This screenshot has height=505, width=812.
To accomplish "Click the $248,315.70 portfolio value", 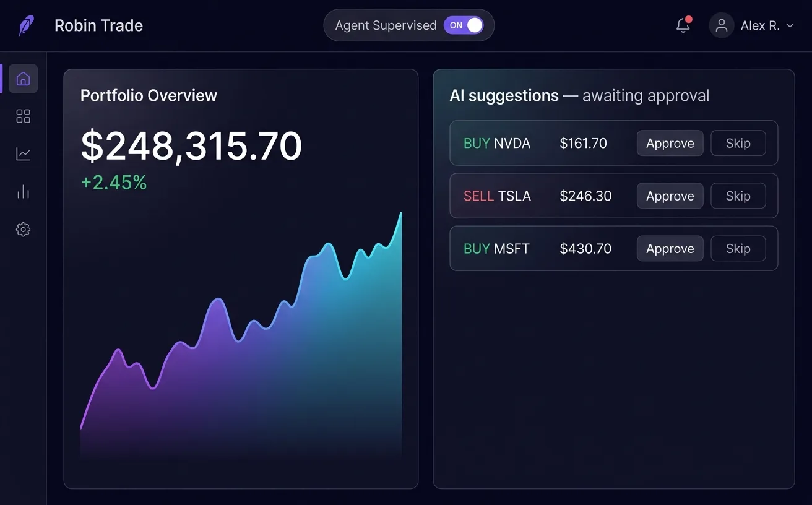I will tap(191, 146).
